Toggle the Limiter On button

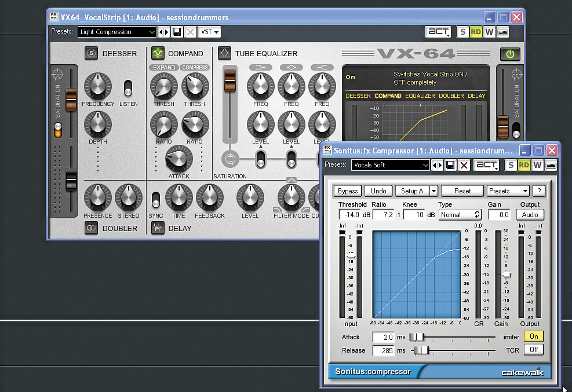tap(534, 336)
